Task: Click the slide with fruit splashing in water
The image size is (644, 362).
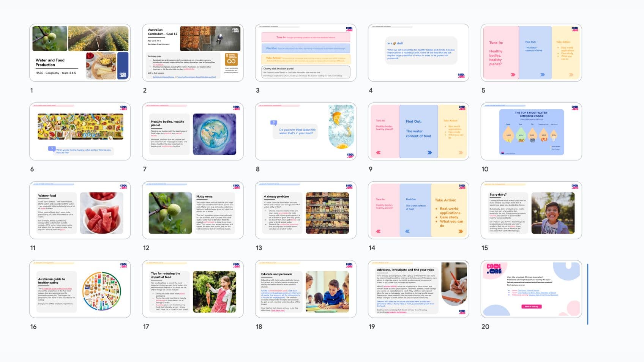Action: (305, 131)
